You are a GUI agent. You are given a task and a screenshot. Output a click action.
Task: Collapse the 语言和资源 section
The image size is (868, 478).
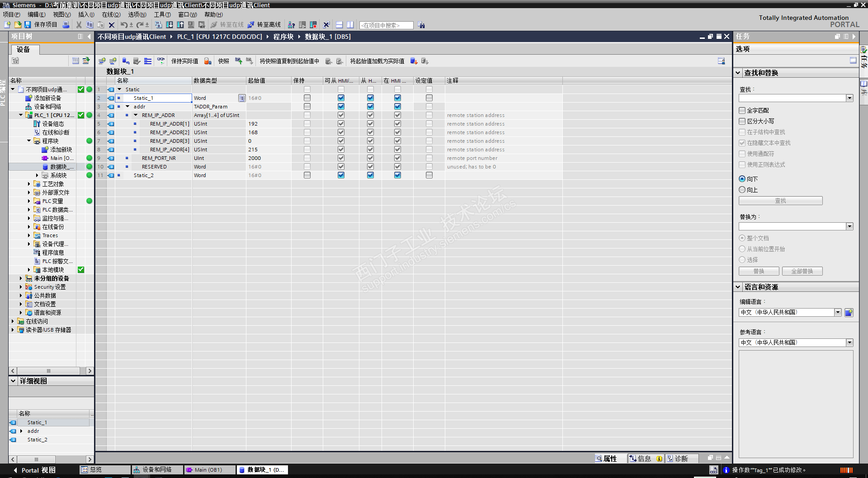click(x=738, y=287)
